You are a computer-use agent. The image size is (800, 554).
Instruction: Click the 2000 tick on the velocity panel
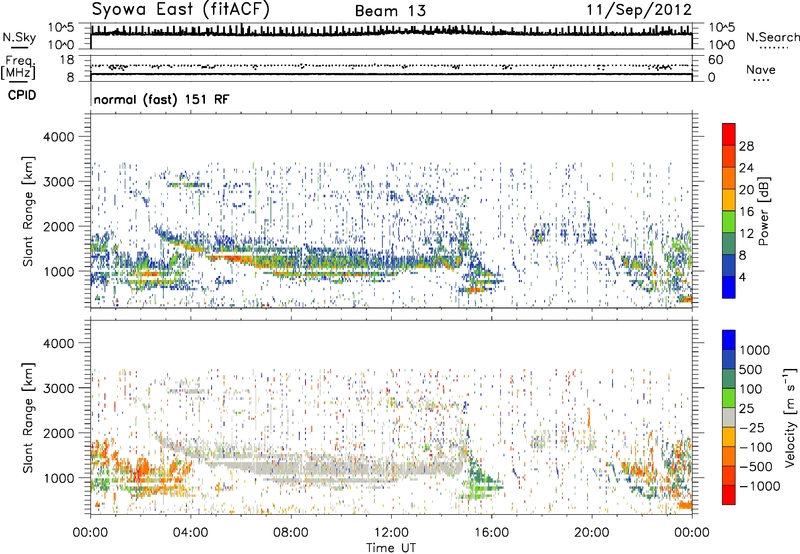58,433
